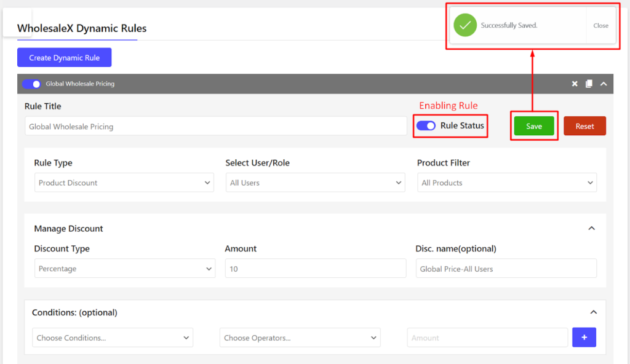Add condition with the plus button
Viewport: 630px width, 364px height.
pyautogui.click(x=584, y=338)
